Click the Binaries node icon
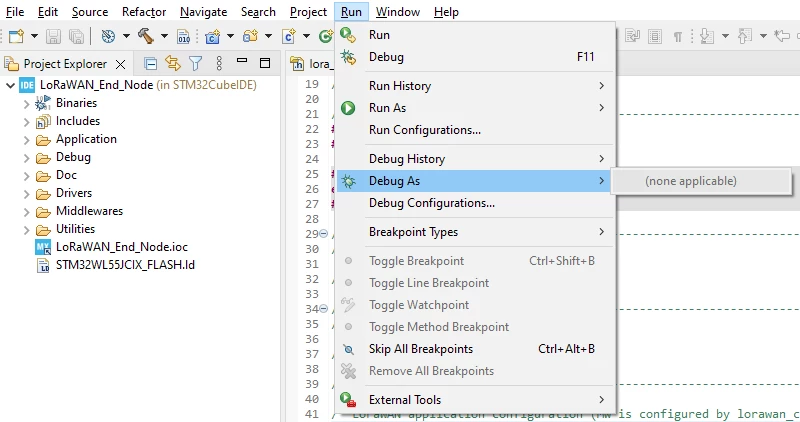The image size is (800, 422). click(43, 103)
